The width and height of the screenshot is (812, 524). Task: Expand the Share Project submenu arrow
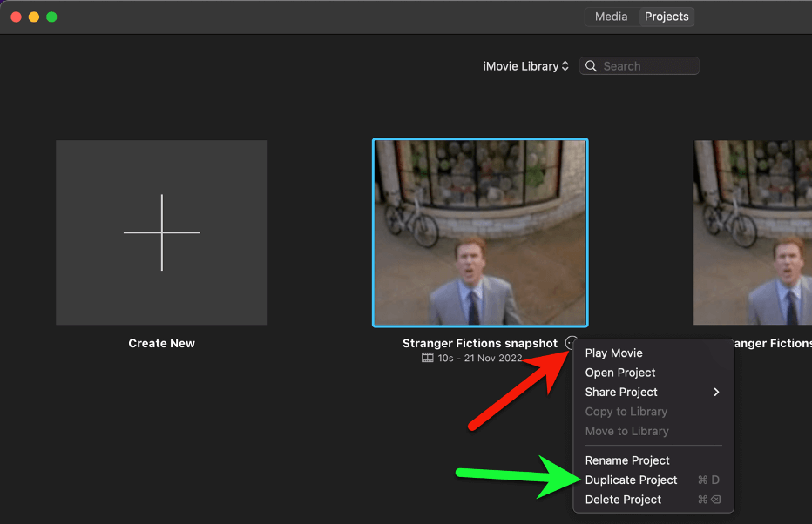716,392
